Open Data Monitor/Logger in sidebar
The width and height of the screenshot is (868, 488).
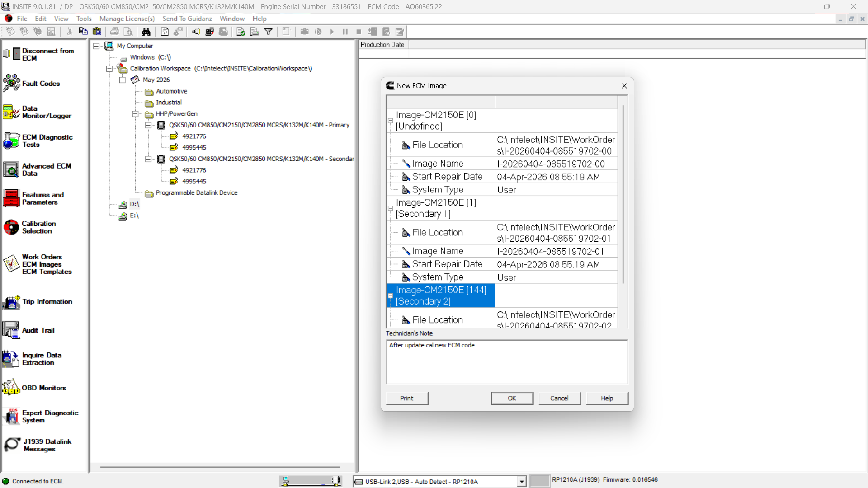pos(37,112)
